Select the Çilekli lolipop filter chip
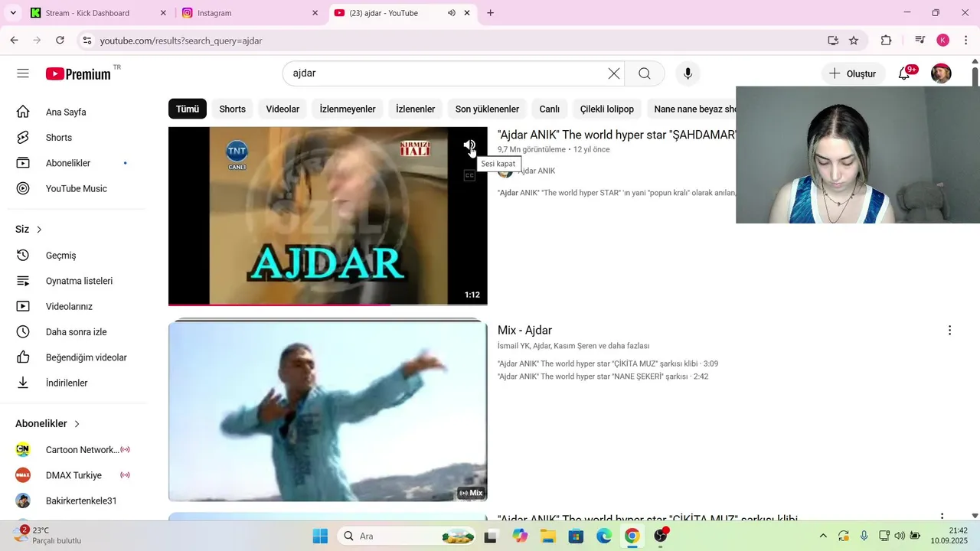The width and height of the screenshot is (980, 551). pyautogui.click(x=607, y=109)
